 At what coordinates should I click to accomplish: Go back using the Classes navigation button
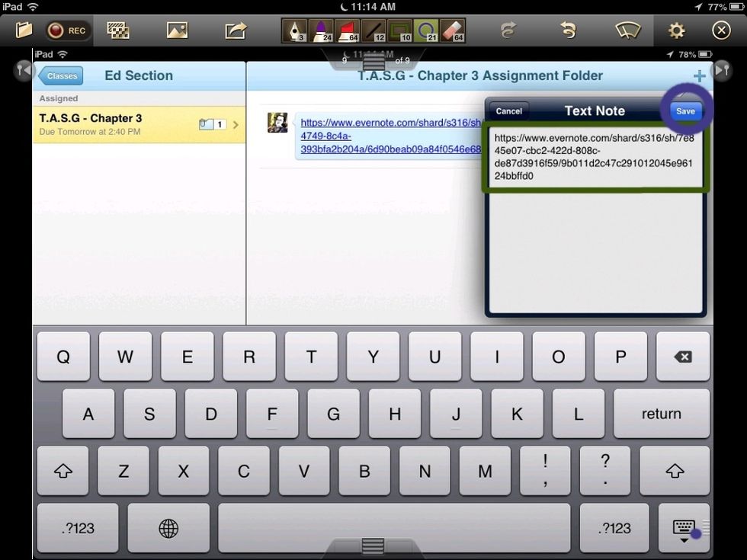[x=60, y=75]
